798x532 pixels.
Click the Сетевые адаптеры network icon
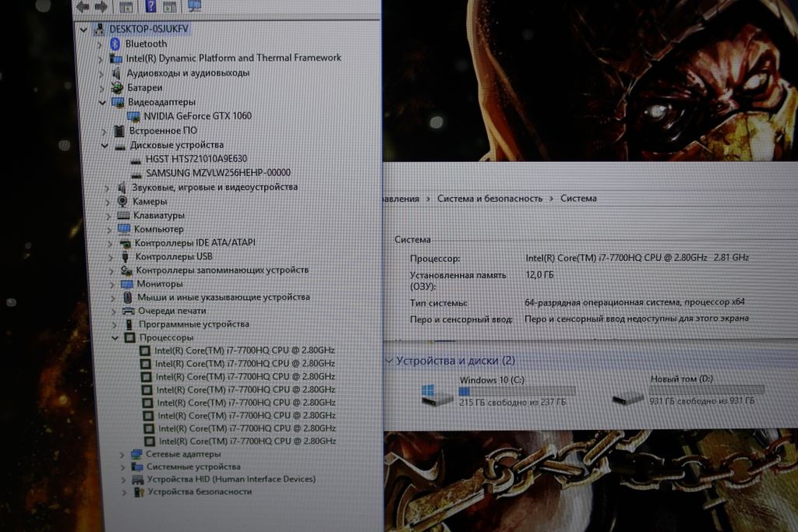point(136,453)
